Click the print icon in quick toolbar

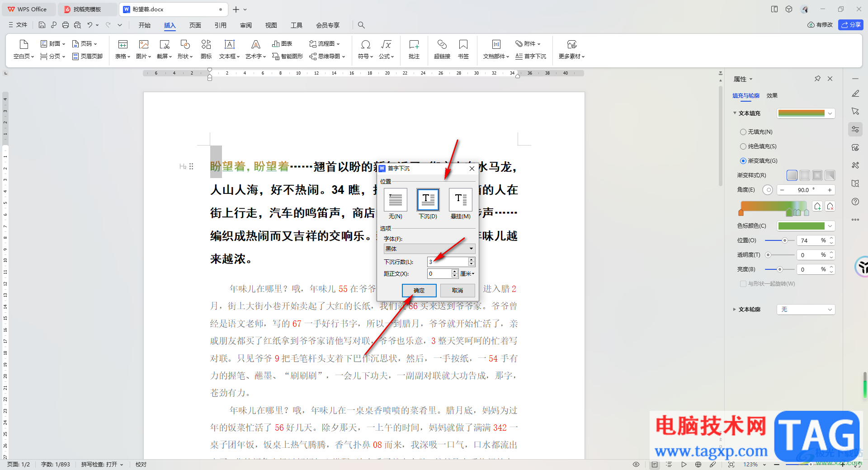(x=66, y=25)
